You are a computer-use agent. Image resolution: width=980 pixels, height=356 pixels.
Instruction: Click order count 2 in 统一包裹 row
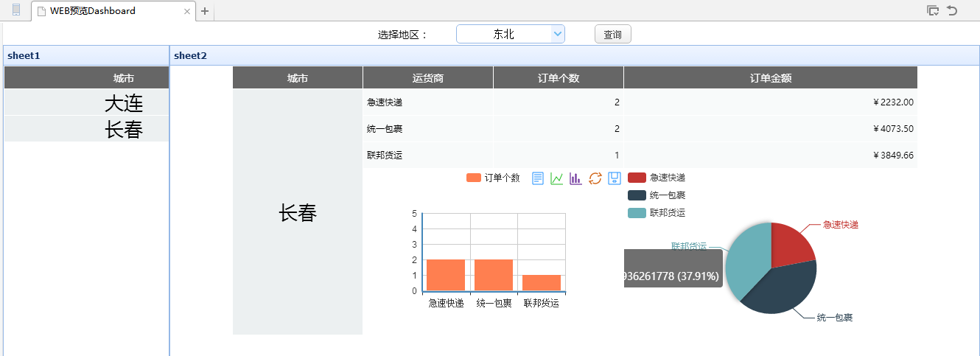coord(617,129)
